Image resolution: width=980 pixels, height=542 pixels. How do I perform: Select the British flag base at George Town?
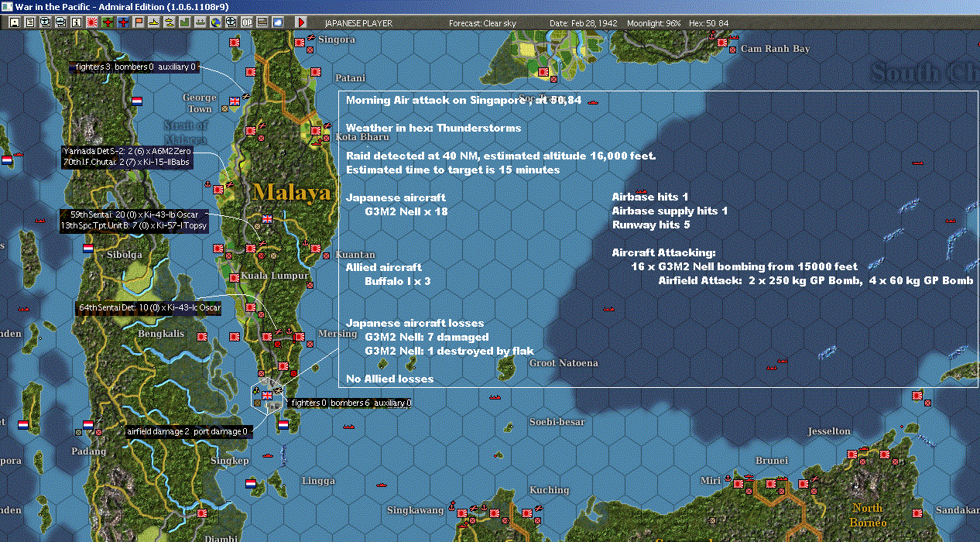coord(235,101)
